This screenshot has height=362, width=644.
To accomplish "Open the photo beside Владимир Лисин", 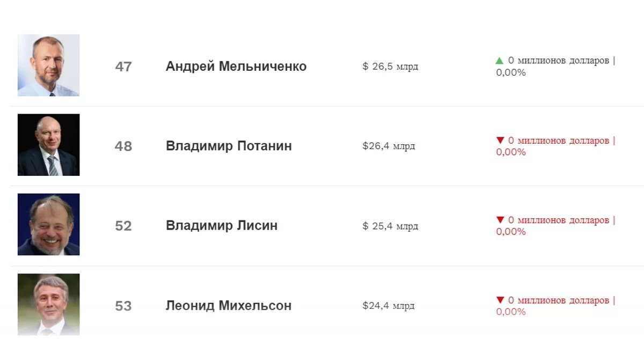I will click(49, 225).
